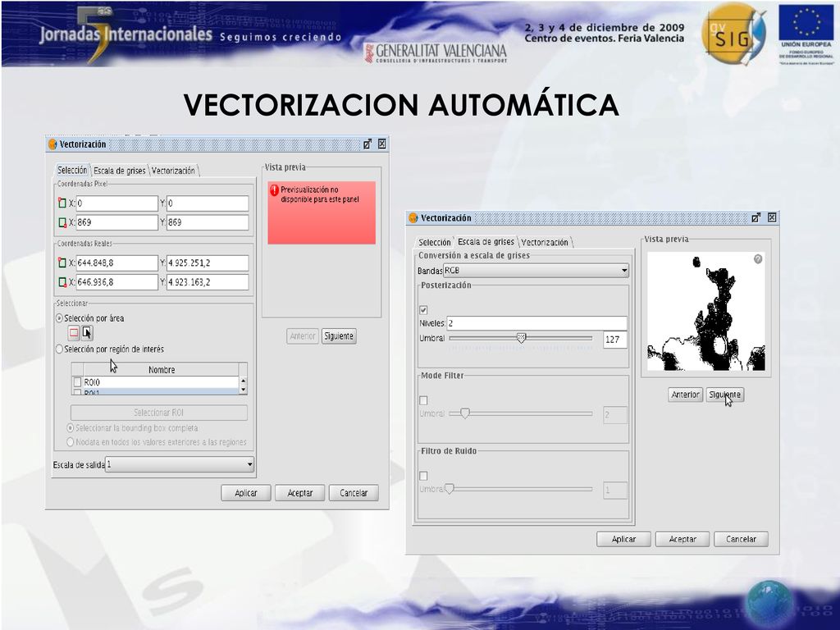Image resolution: width=840 pixels, height=630 pixels.
Task: Click the gray help question mark in the right preview
Action: point(758,259)
